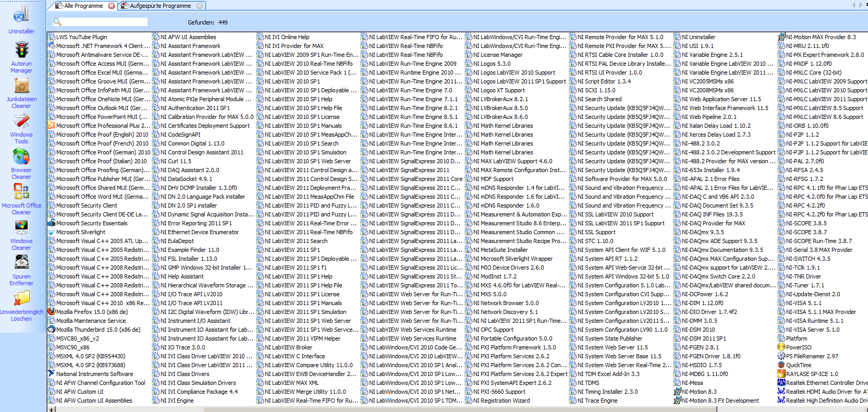
Task: Select the LWS YouTube Plugin entry
Action: point(82,37)
